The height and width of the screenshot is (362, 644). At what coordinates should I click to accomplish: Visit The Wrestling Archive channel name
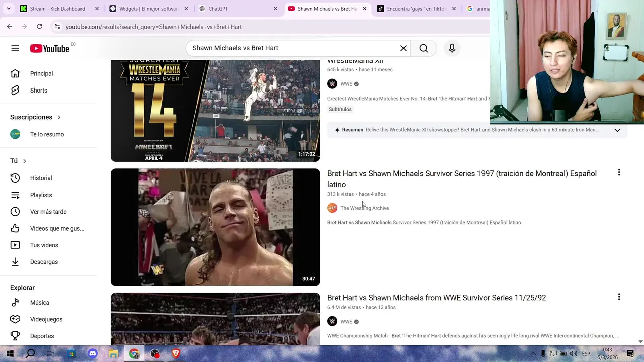[x=364, y=208]
